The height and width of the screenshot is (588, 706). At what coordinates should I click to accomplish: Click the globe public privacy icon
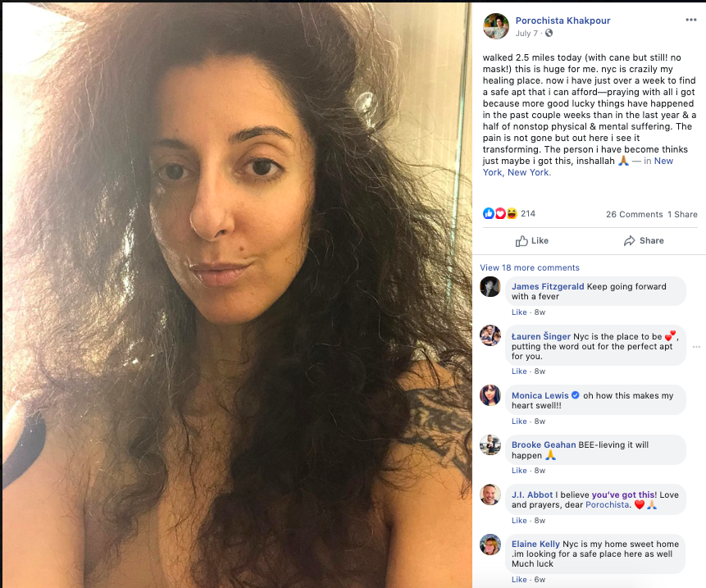[549, 34]
